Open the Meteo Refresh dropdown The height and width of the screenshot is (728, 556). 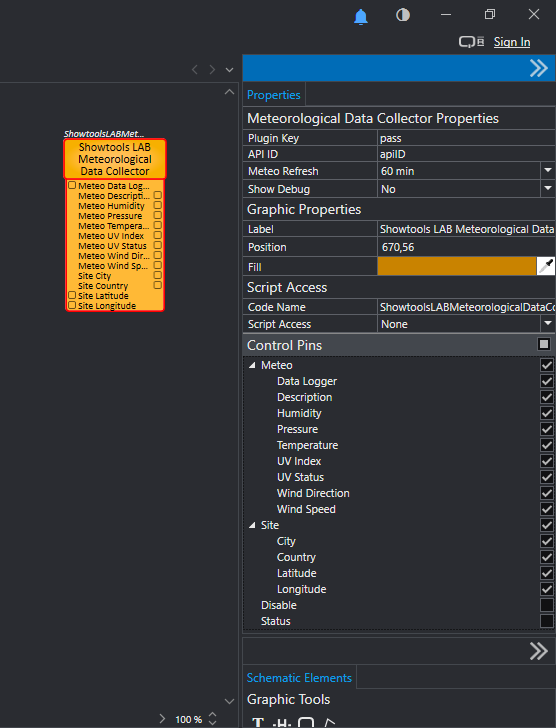click(548, 171)
